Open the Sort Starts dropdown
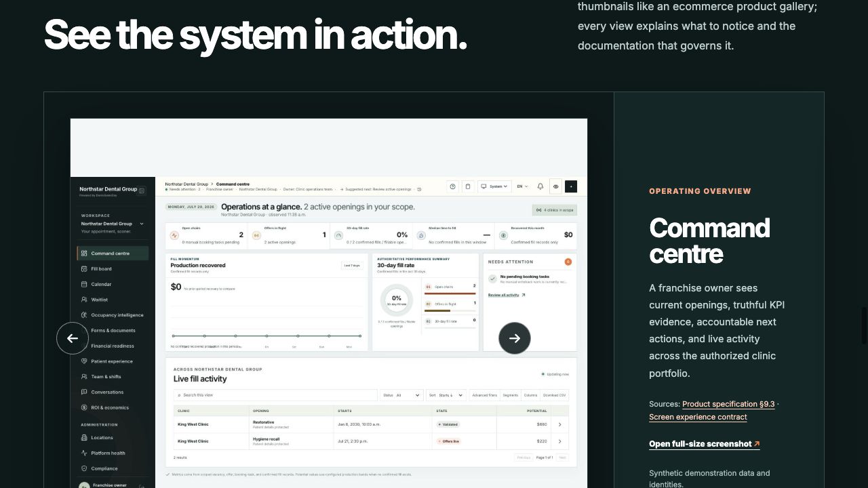 [x=446, y=395]
